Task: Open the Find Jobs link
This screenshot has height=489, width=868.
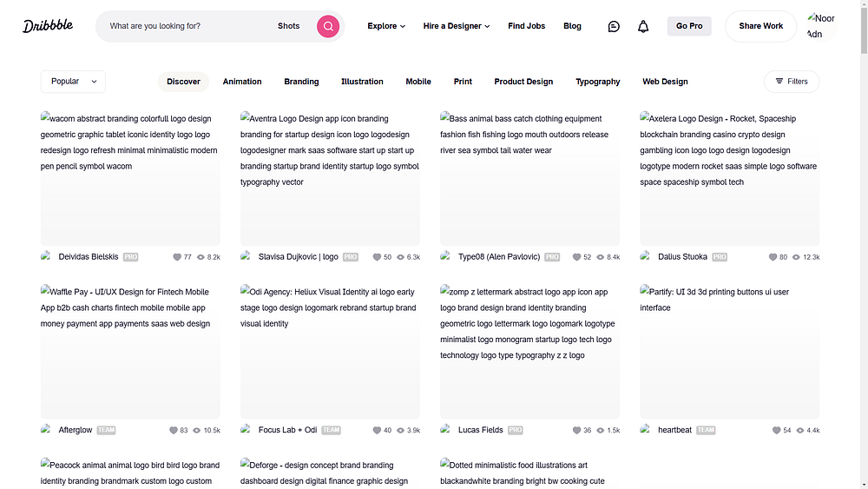Action: coord(527,26)
